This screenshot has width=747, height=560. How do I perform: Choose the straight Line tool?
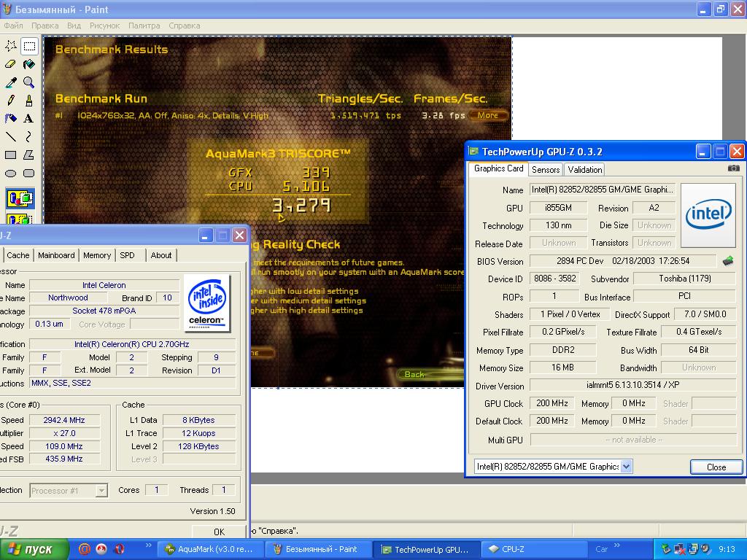(x=11, y=136)
